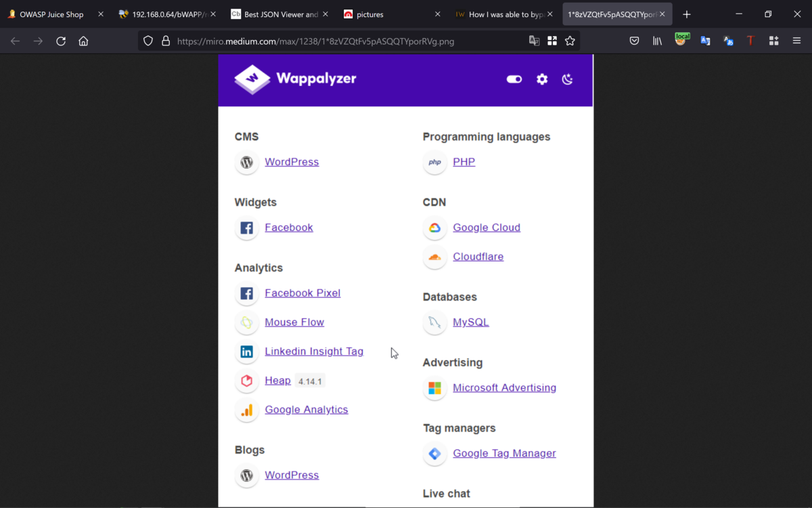Click the Heap icon
This screenshot has height=508, width=812.
tap(247, 381)
